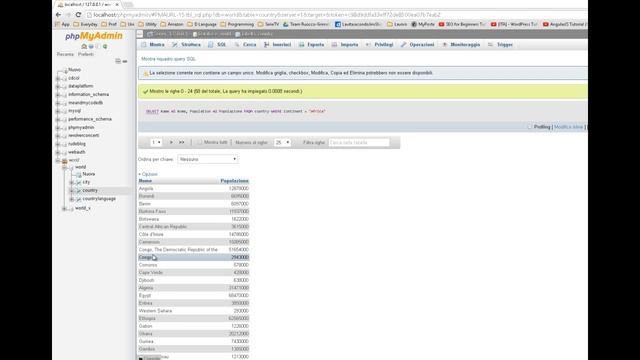
Task: Expand the countrylanguage table node
Action: click(72, 199)
